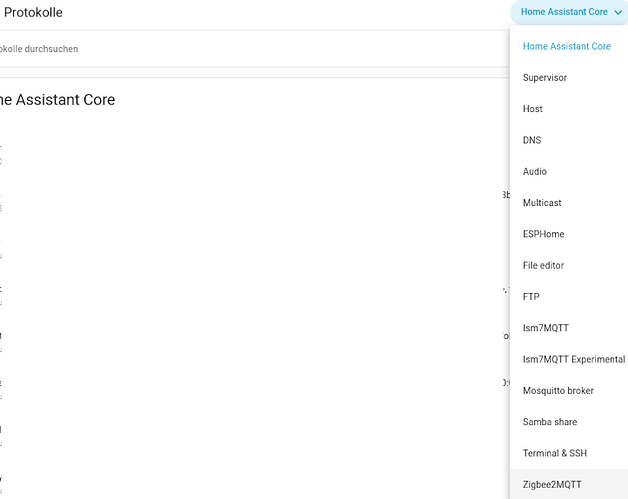Choose Supervisor from the log provider list
This screenshot has width=628, height=499.
coord(545,77)
